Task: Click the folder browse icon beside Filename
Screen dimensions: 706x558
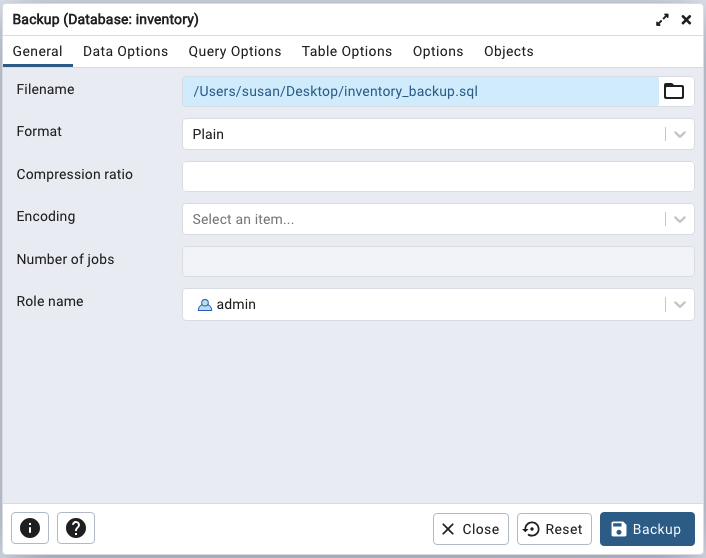Action: pyautogui.click(x=675, y=92)
